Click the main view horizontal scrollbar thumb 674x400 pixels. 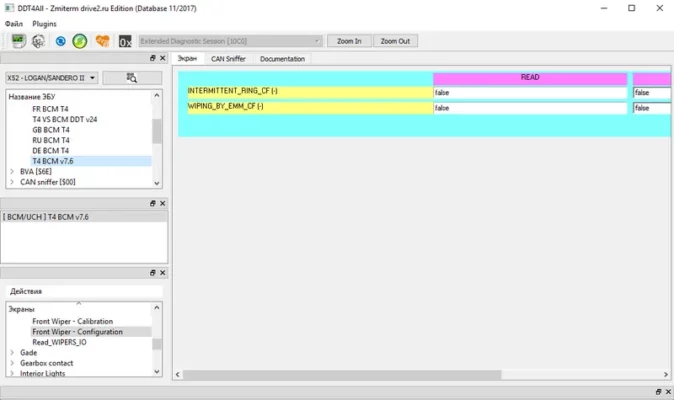coord(342,375)
